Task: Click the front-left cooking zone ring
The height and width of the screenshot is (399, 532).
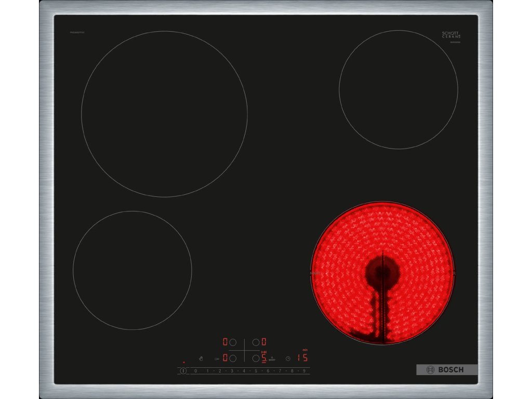Action: 132,270
